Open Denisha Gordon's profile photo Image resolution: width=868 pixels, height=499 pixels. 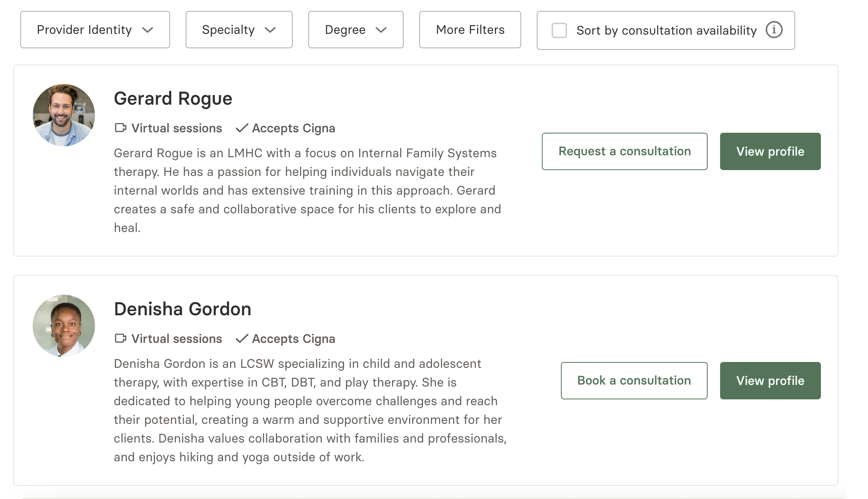[x=64, y=326]
